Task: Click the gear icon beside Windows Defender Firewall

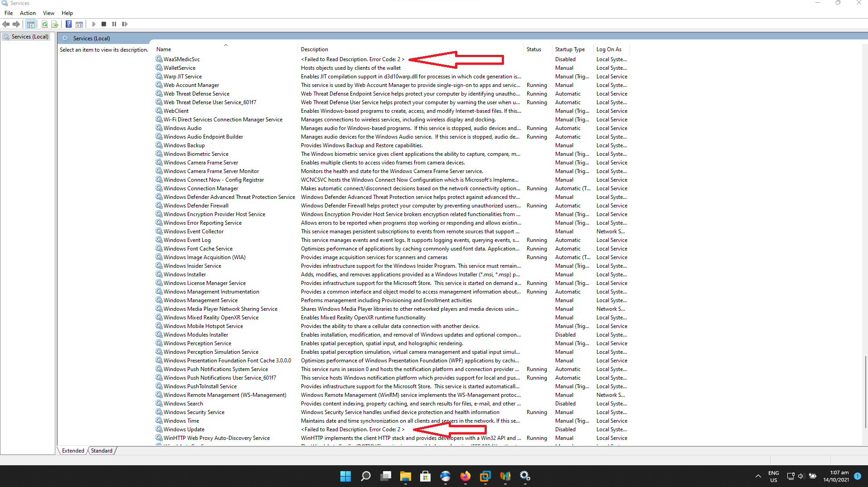Action: point(159,205)
